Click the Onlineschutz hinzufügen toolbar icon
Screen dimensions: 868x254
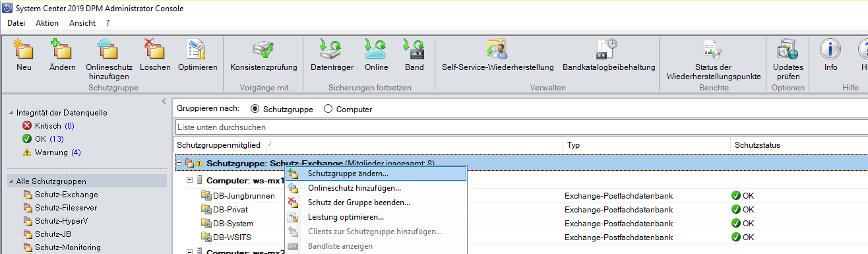tap(109, 49)
